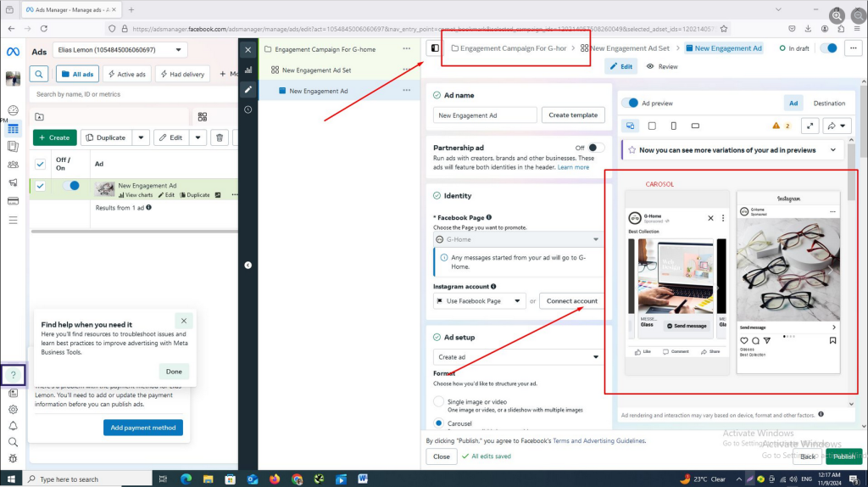Switch to the Review tab

tap(662, 66)
